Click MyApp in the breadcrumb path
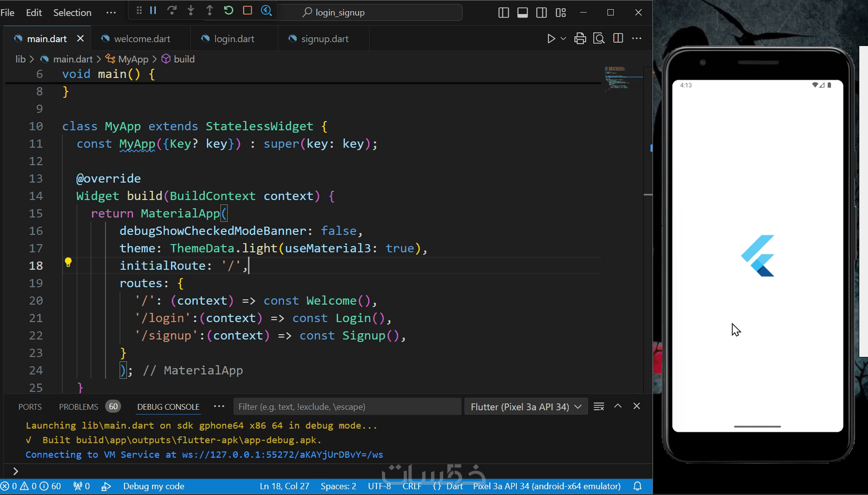The image size is (868, 495). 133,59
